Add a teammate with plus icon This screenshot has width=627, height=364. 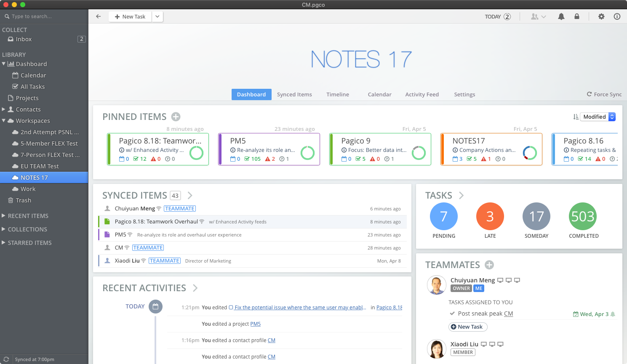coord(489,265)
